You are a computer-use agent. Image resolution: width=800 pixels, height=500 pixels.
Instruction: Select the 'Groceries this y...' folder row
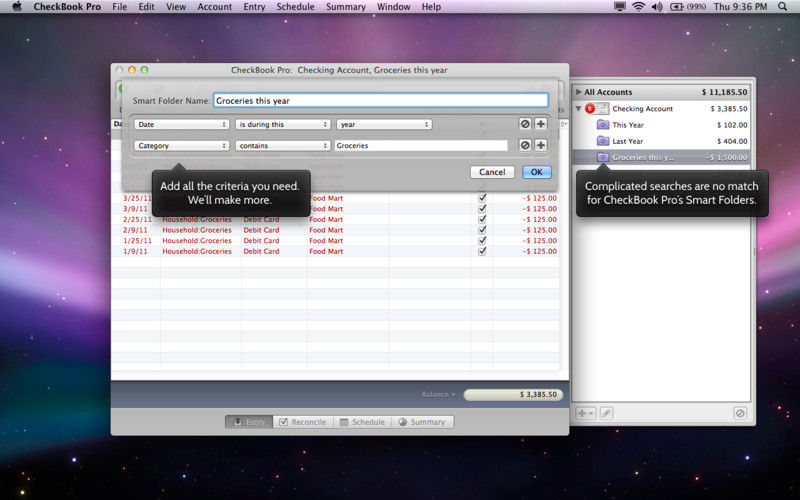pos(661,157)
